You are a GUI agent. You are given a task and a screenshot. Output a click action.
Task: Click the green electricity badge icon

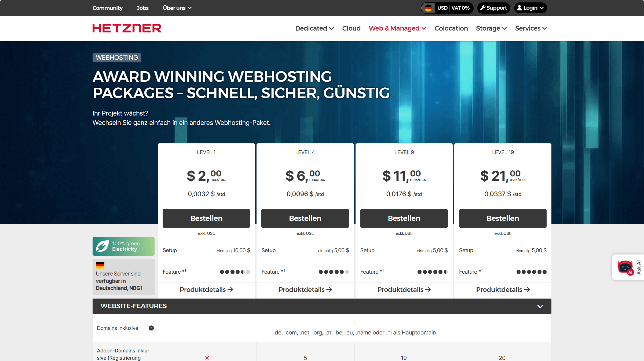tap(102, 246)
